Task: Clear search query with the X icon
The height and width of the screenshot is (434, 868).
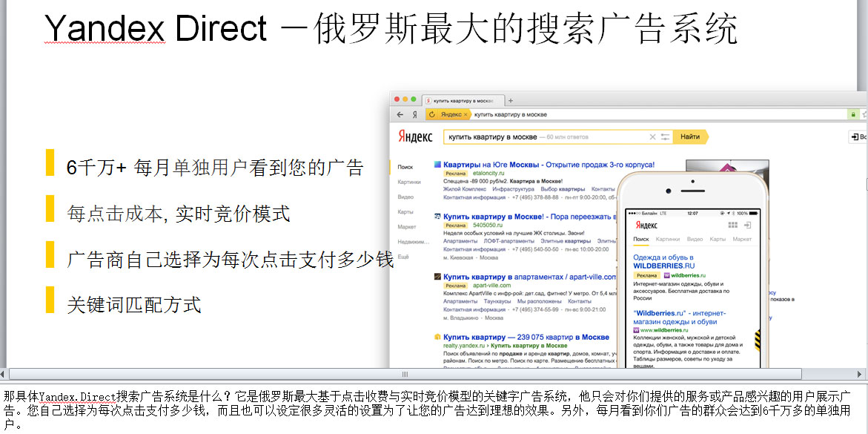Action: 652,137
